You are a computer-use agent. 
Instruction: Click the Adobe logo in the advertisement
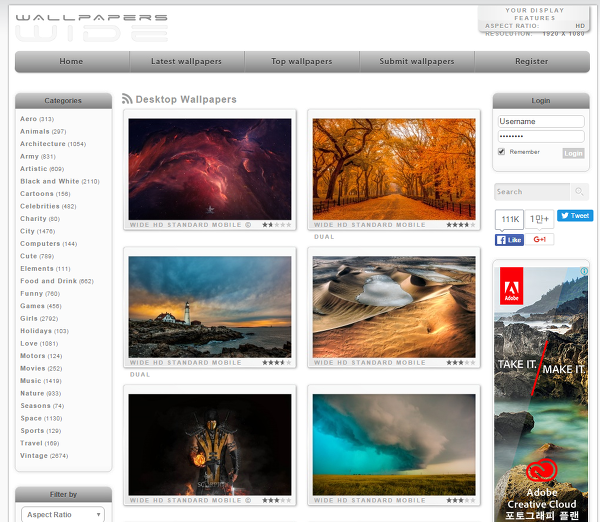click(511, 286)
